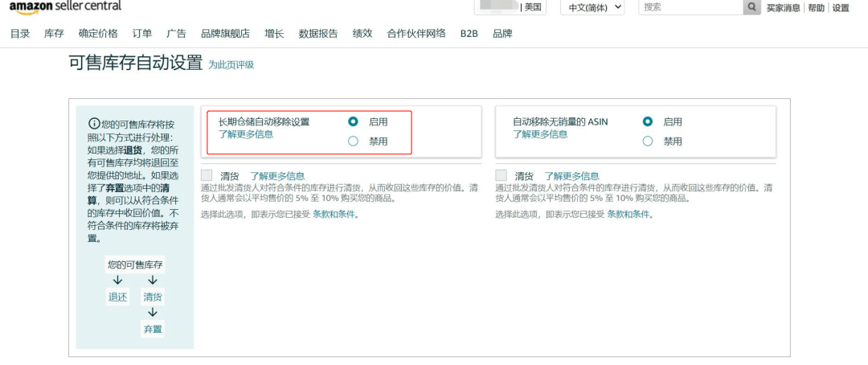This screenshot has height=365, width=868.
Task: Open the 买家消息 link
Action: point(783,8)
